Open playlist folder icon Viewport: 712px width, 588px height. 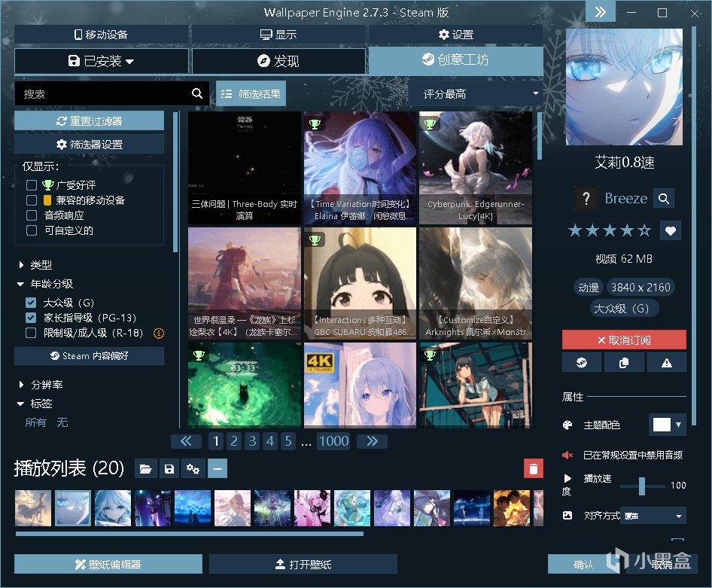(x=146, y=468)
